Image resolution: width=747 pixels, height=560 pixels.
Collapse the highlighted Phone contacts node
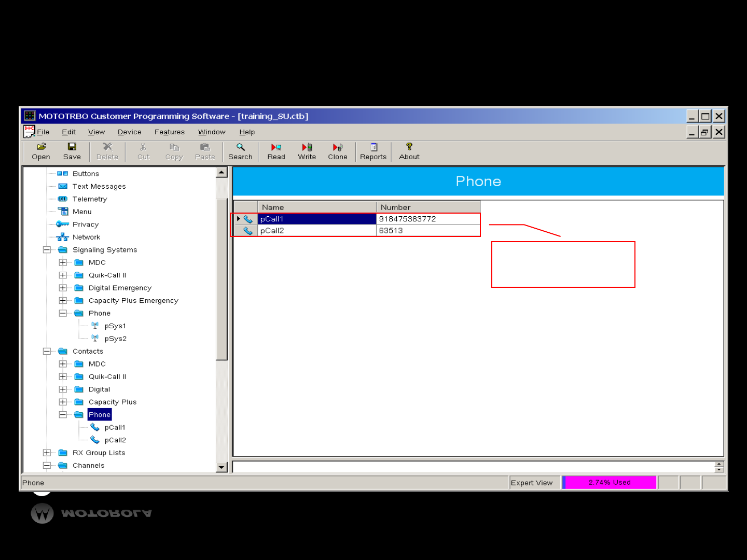[63, 415]
